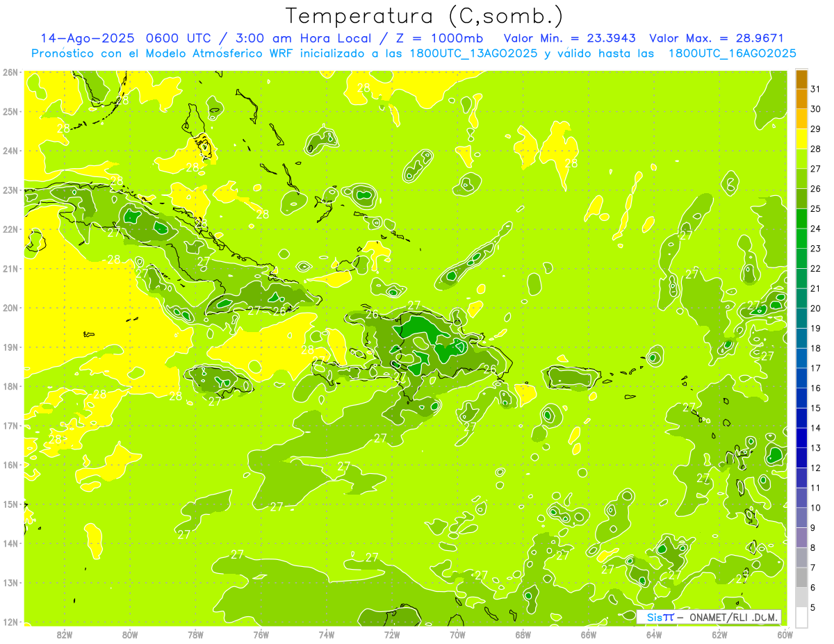Click the yellow colorbar swatch between 28 and 29
834x644 pixels.
(x=801, y=139)
